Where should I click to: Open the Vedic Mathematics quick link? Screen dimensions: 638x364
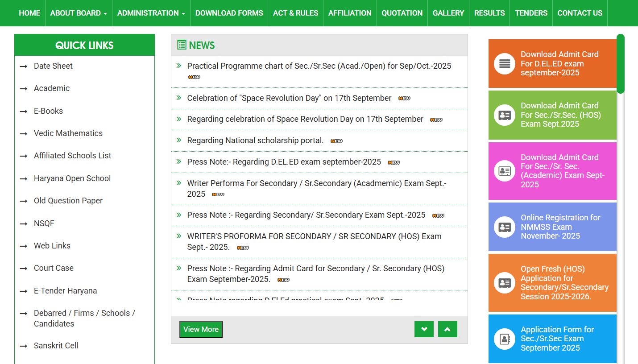coord(68,133)
